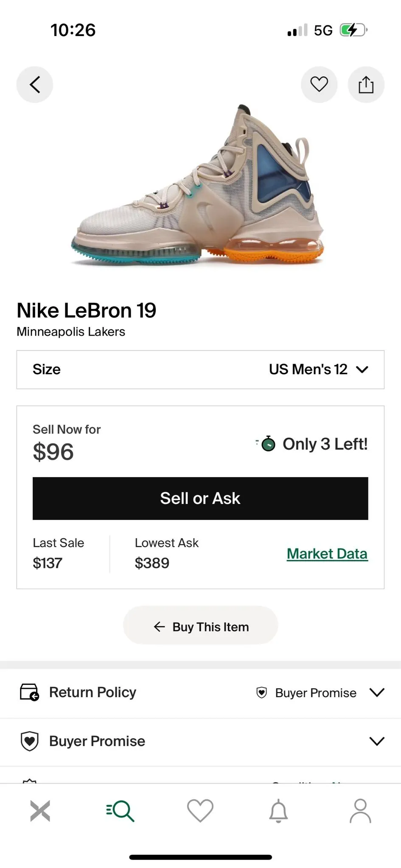
Task: Open the favorites heart tab in the bottom bar
Action: (x=200, y=811)
